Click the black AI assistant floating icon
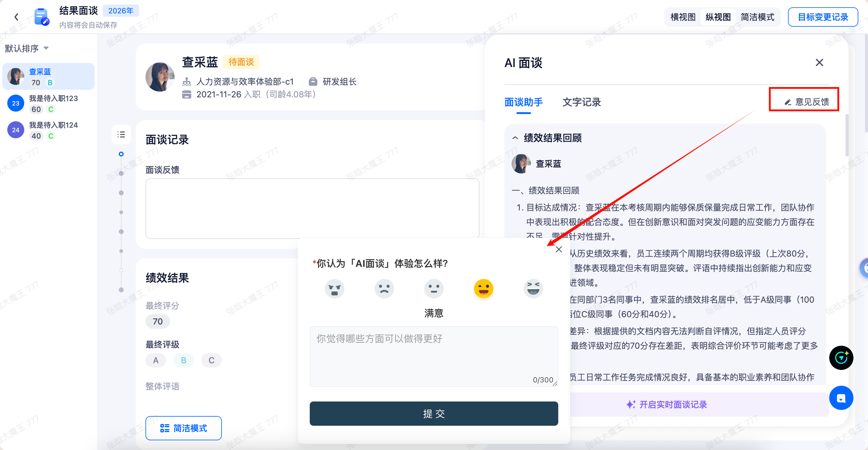The height and width of the screenshot is (450, 868). click(x=841, y=358)
